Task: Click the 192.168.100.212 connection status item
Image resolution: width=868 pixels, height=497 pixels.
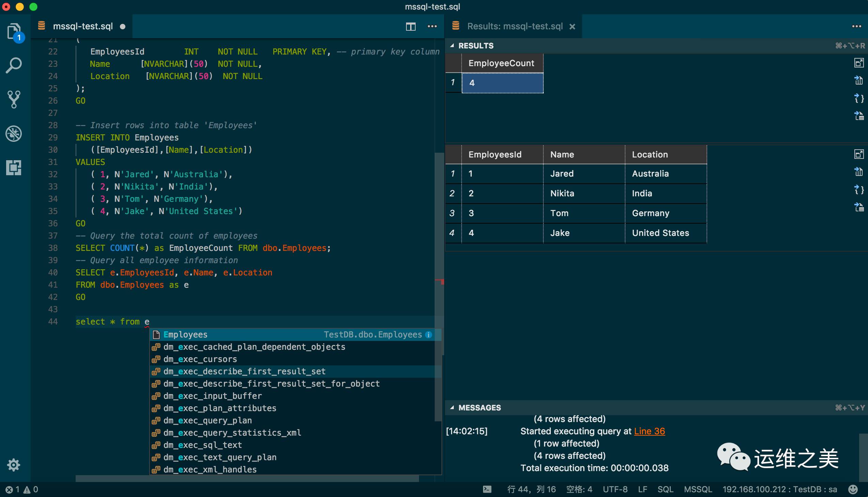Action: click(x=779, y=489)
